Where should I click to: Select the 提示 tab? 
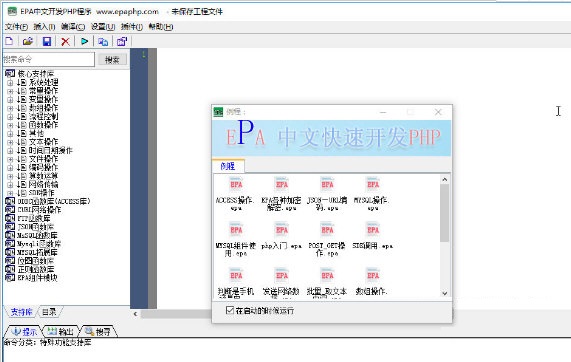(x=24, y=331)
